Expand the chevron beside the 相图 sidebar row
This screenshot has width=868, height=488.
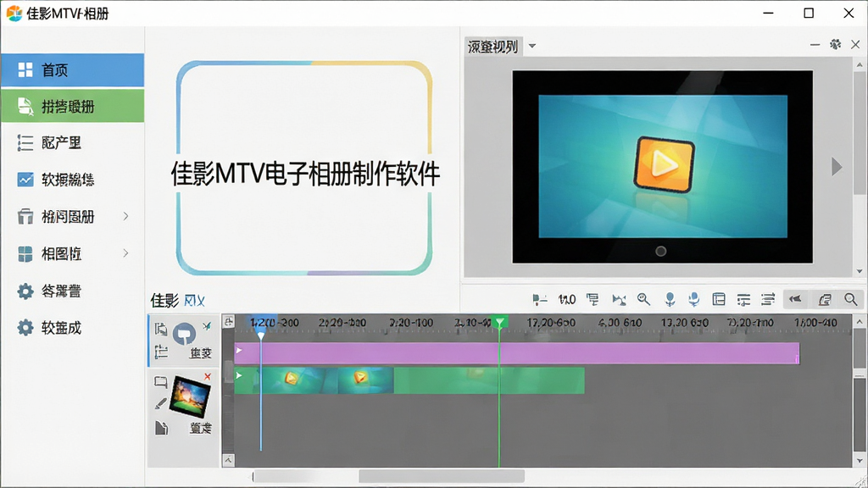(125, 252)
